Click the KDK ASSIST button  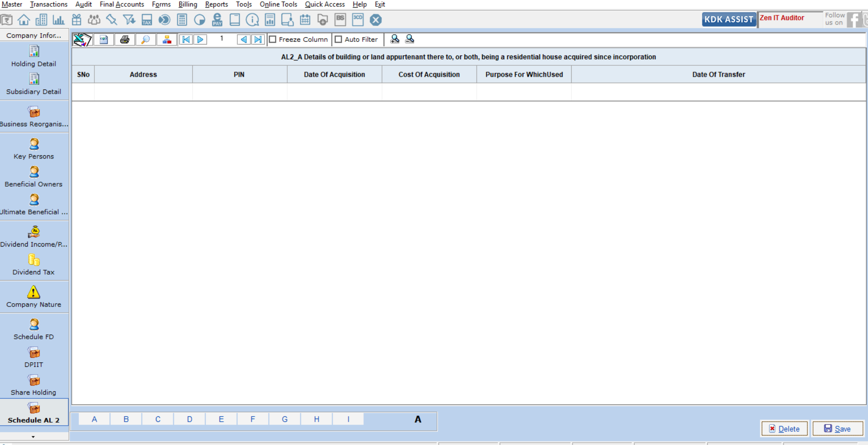click(x=729, y=19)
